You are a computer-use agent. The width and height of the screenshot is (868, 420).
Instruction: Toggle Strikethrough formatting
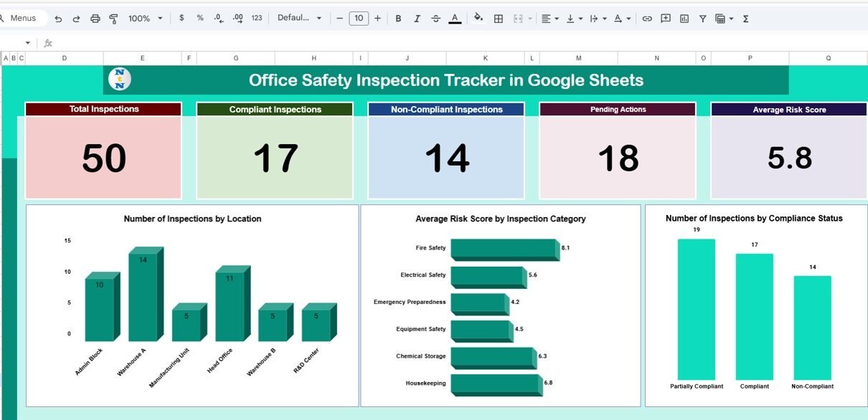pyautogui.click(x=435, y=19)
